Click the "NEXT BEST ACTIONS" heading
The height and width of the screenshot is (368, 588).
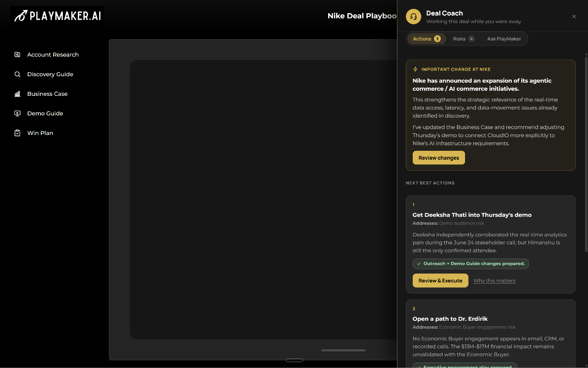(430, 183)
